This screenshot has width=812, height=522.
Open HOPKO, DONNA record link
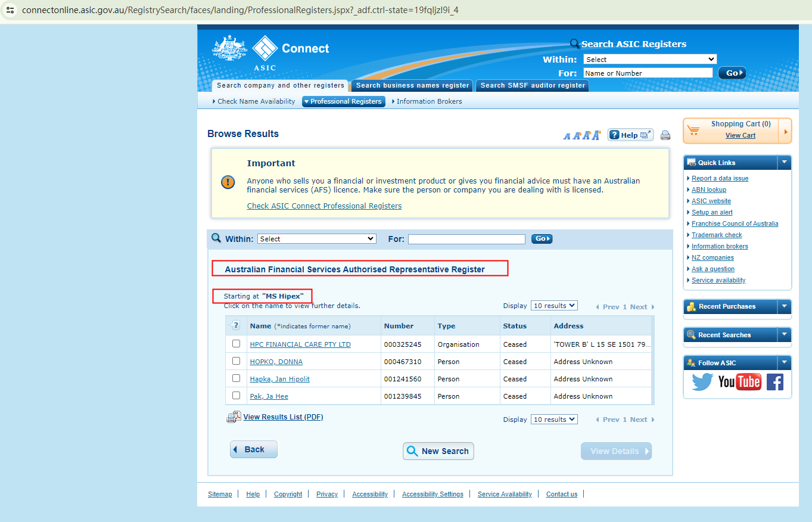click(x=276, y=362)
